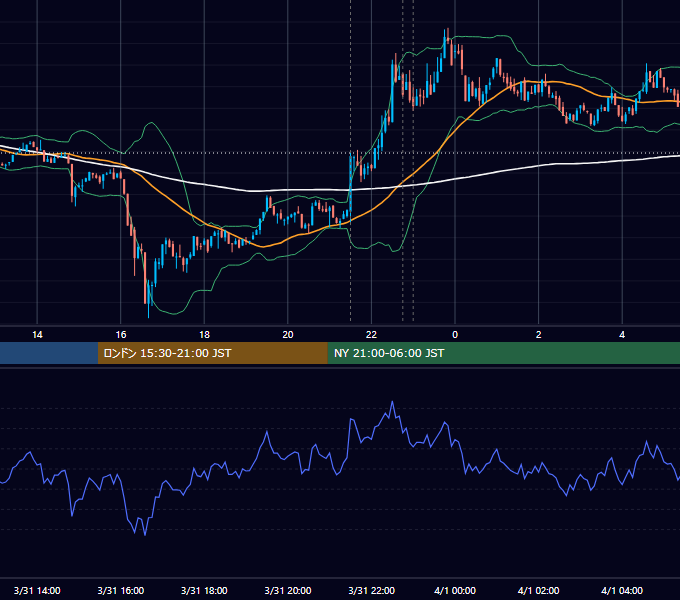
Task: Click the 3/31 20:00 time label
Action: point(288,590)
